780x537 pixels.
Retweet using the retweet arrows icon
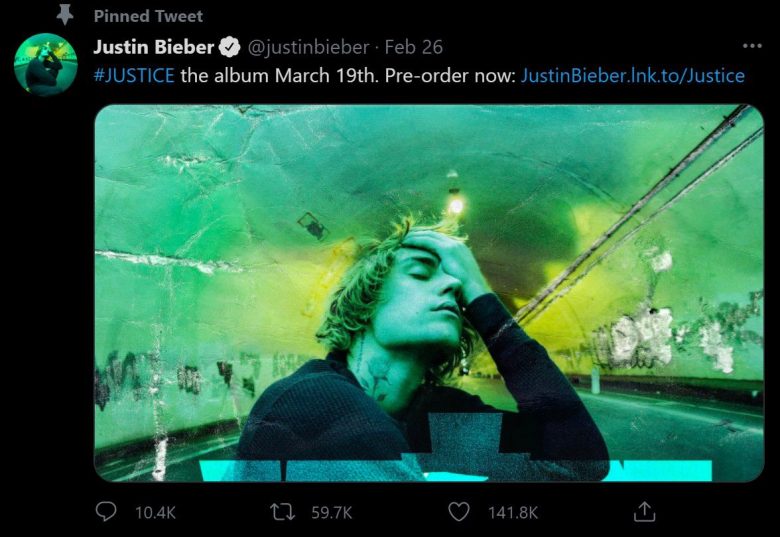(x=283, y=511)
